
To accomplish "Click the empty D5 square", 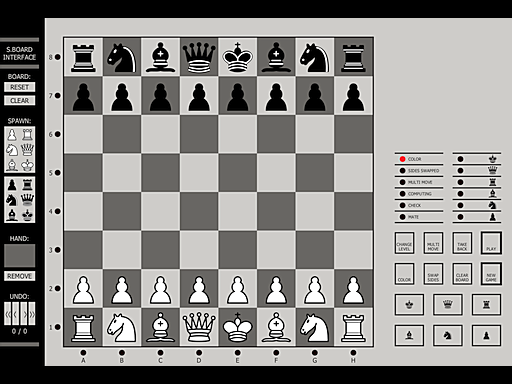I will (x=199, y=173).
